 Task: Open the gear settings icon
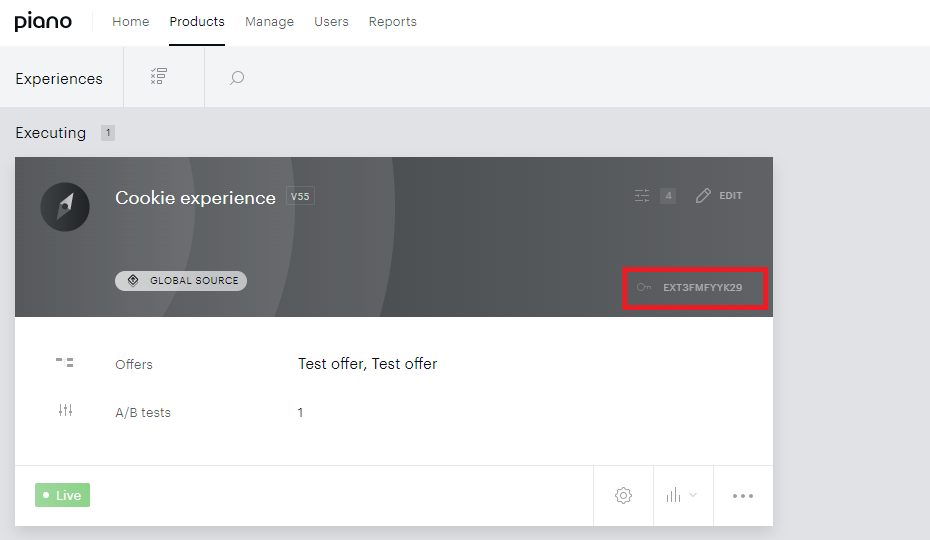(x=623, y=495)
